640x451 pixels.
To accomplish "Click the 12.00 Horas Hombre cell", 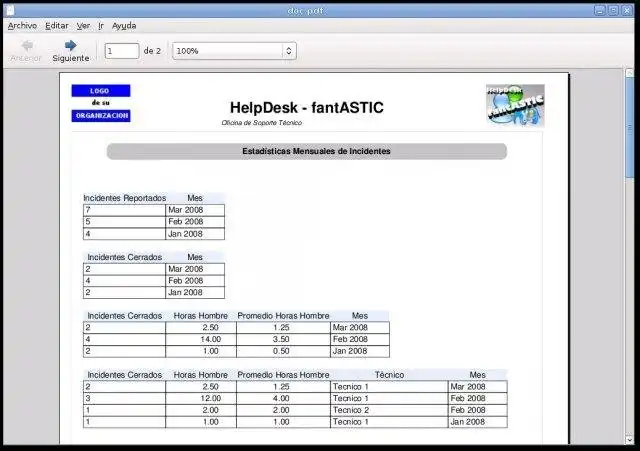I will coord(201,398).
